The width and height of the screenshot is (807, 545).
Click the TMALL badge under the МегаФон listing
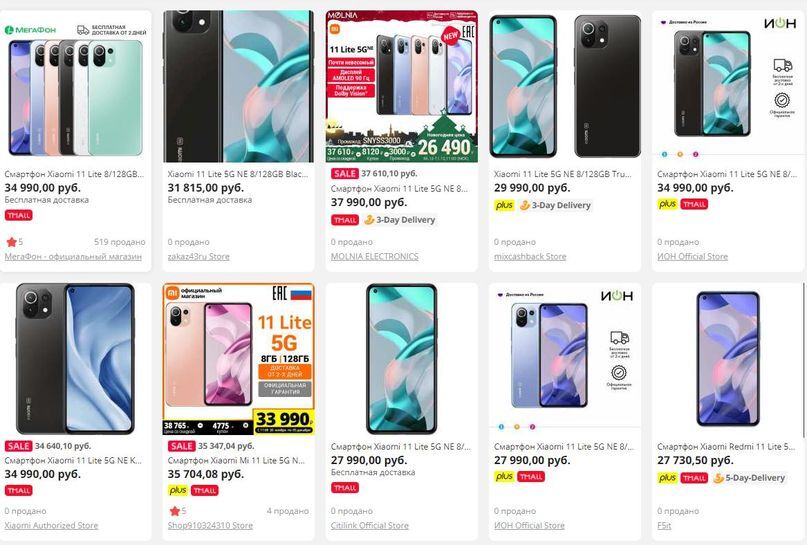pyautogui.click(x=19, y=215)
